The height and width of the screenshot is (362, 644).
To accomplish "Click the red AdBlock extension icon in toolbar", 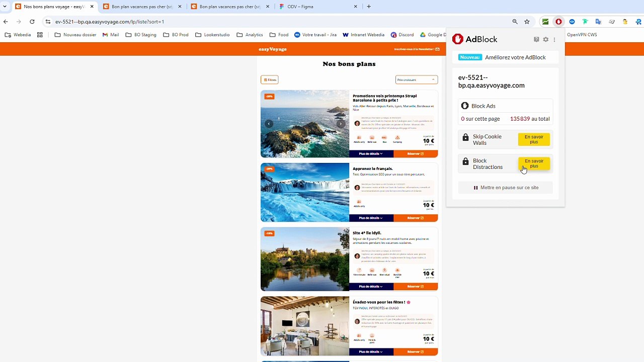I will point(558,22).
